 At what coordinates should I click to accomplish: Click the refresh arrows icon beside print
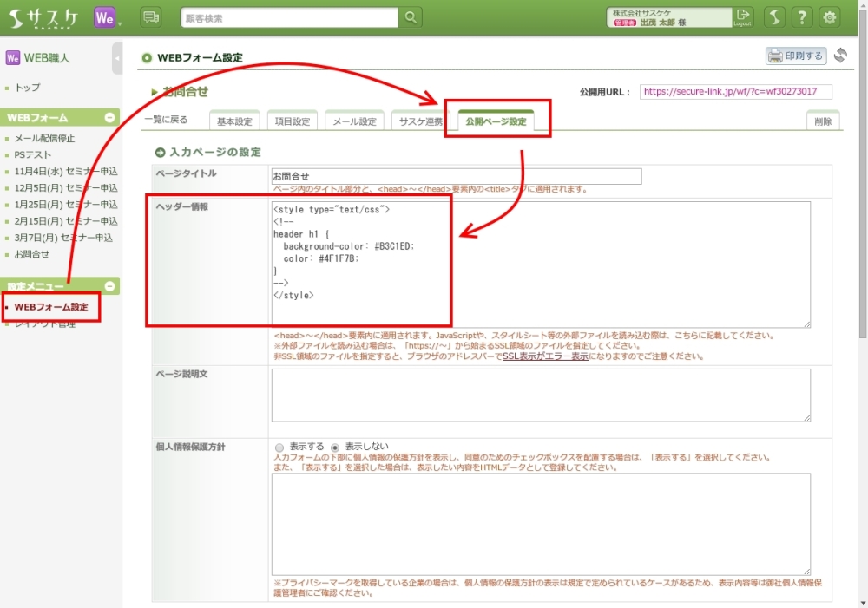(840, 56)
